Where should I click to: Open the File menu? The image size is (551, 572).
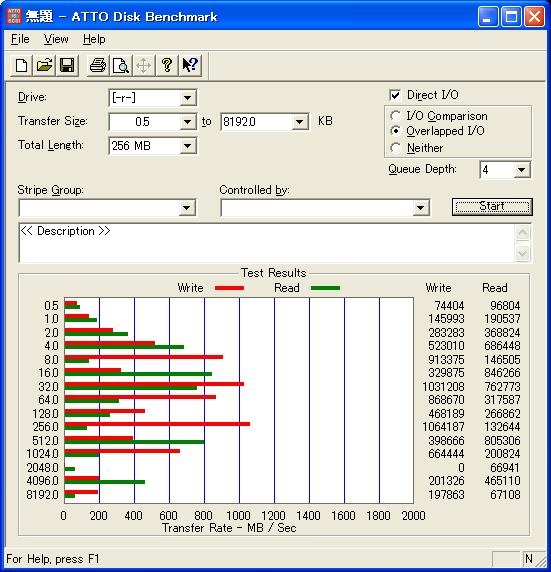[x=20, y=39]
